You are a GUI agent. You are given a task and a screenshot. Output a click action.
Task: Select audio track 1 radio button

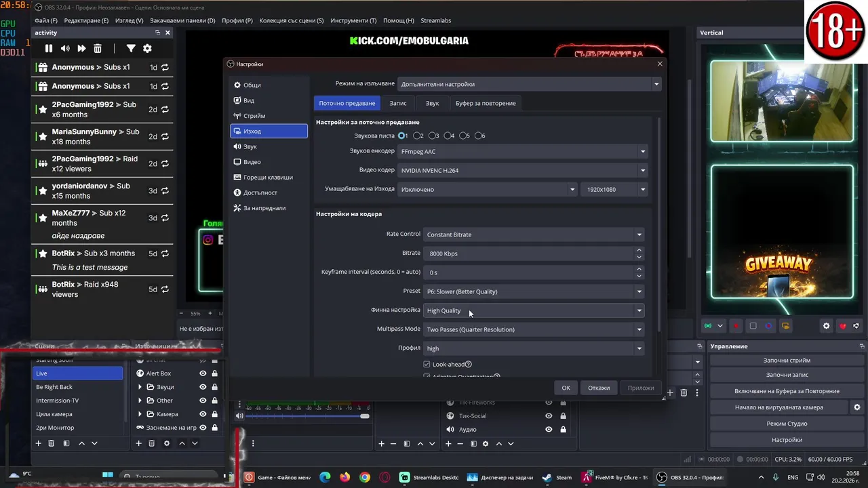click(x=402, y=136)
